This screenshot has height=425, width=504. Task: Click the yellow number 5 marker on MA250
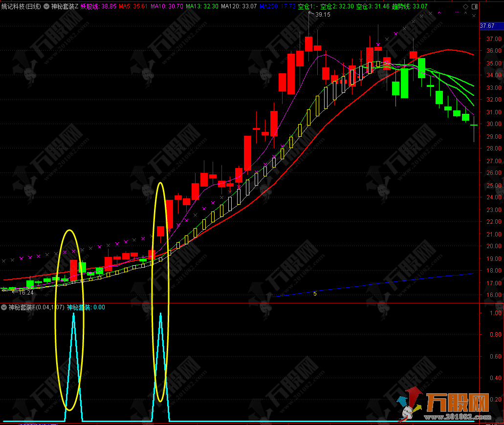pyautogui.click(x=315, y=294)
